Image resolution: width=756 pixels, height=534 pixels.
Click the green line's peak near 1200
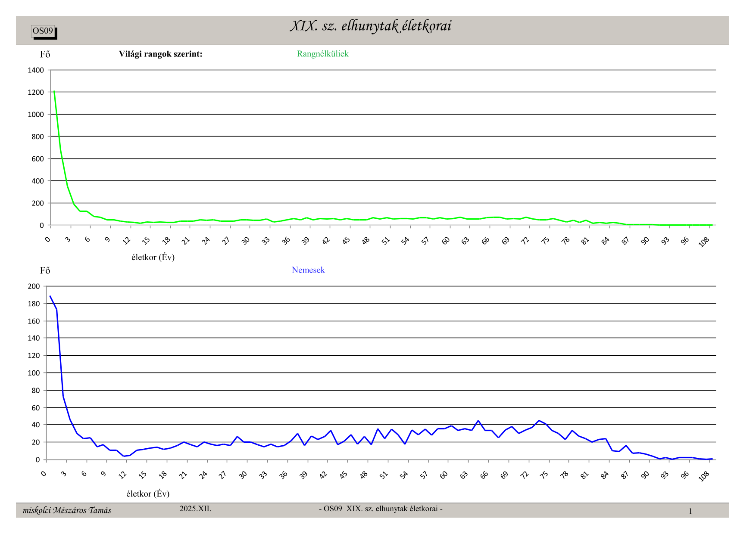click(54, 91)
